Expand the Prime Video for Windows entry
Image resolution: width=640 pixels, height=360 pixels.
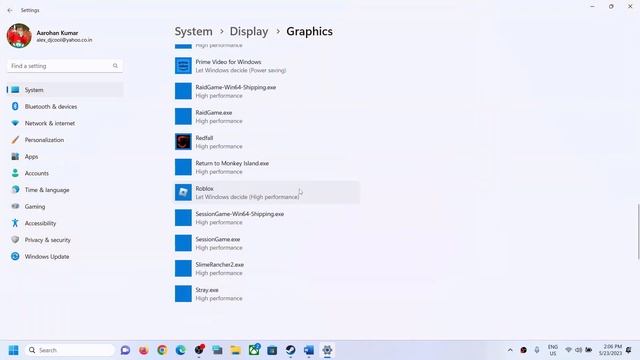(x=267, y=66)
